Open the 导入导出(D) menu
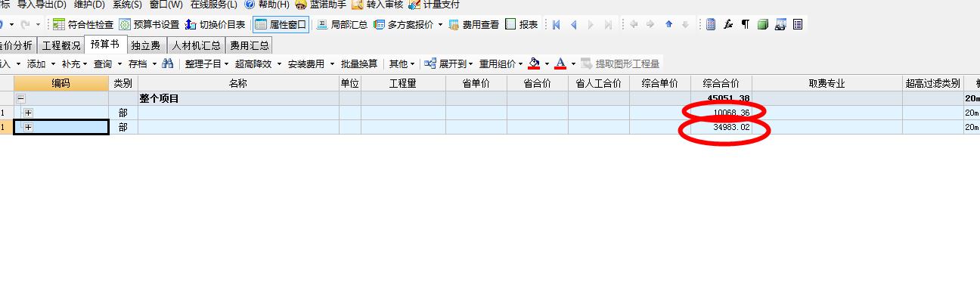The height and width of the screenshot is (291, 980). pos(42,5)
